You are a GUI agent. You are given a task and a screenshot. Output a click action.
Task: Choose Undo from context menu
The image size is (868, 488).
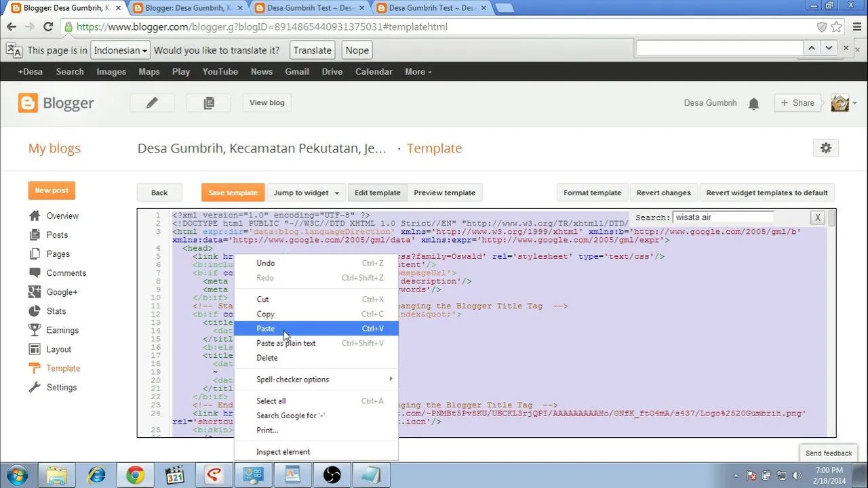316,263
